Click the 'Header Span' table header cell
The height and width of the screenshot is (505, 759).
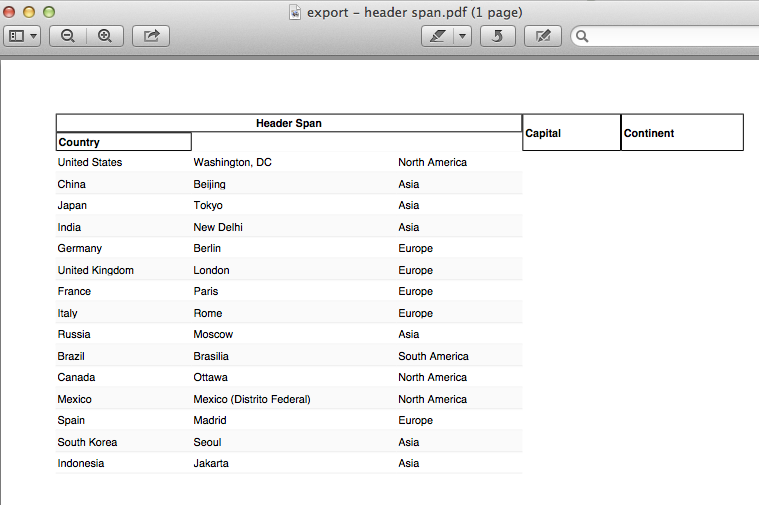(289, 123)
